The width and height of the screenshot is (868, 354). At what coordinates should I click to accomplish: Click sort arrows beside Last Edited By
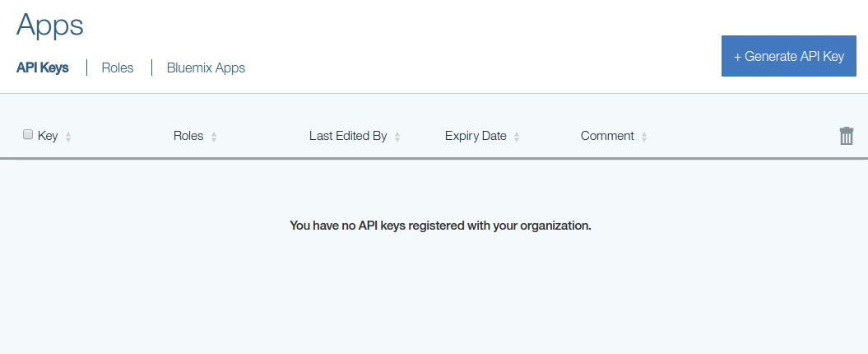point(397,137)
